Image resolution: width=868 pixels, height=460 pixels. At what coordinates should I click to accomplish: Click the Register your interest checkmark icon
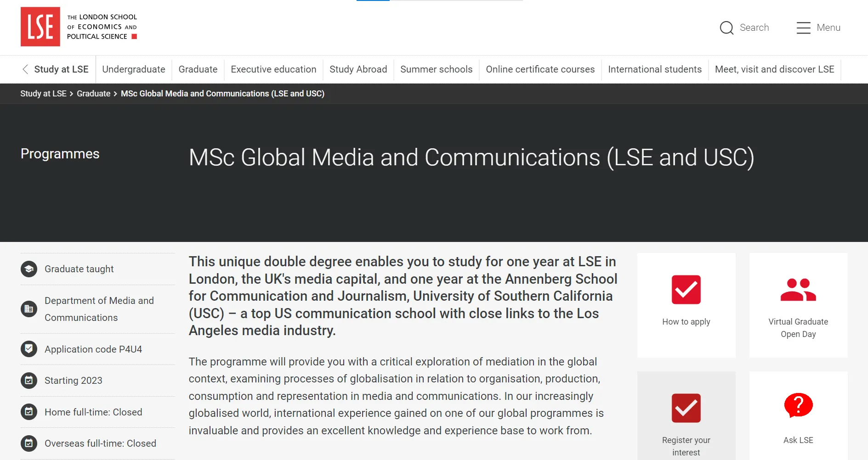[x=686, y=408]
